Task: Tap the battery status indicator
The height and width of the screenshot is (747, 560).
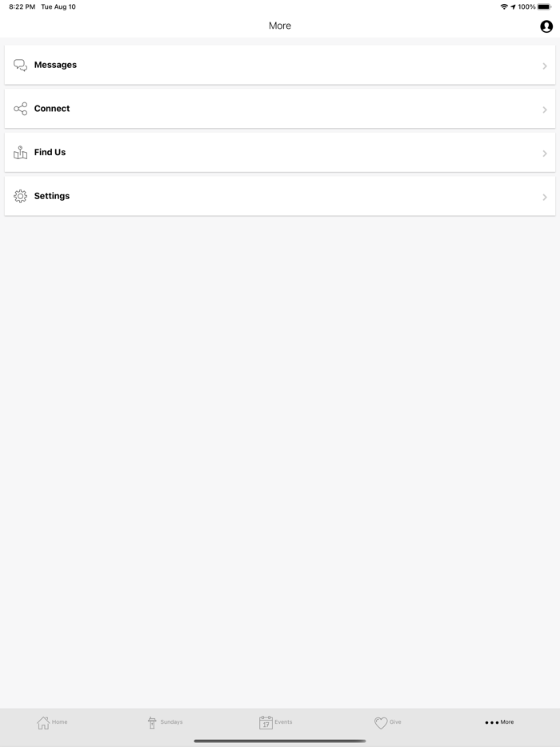Action: click(544, 6)
